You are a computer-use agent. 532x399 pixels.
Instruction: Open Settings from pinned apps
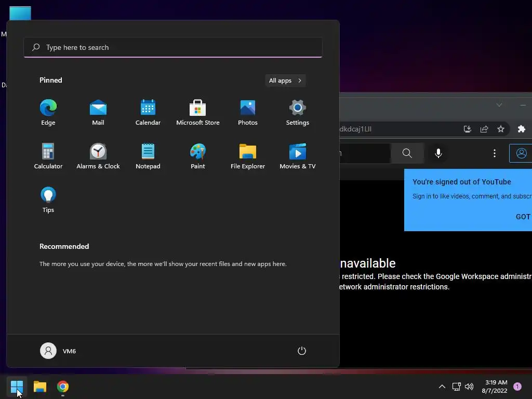pos(298,113)
